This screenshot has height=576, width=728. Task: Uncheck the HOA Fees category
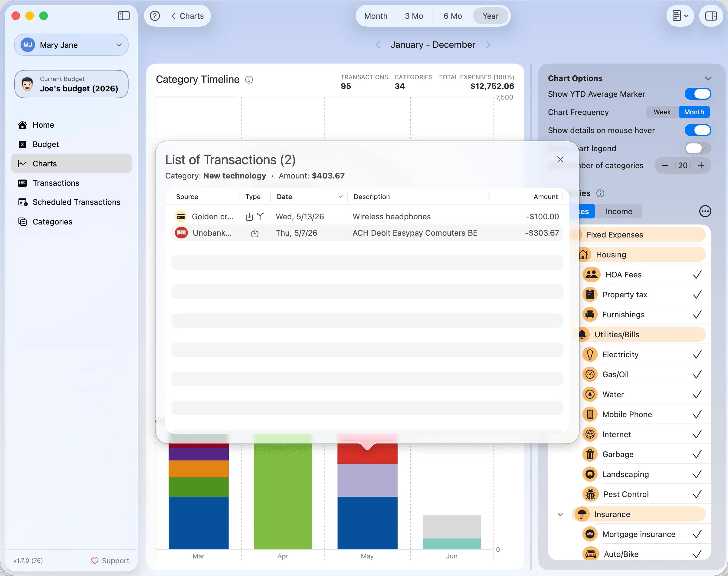[x=697, y=274]
